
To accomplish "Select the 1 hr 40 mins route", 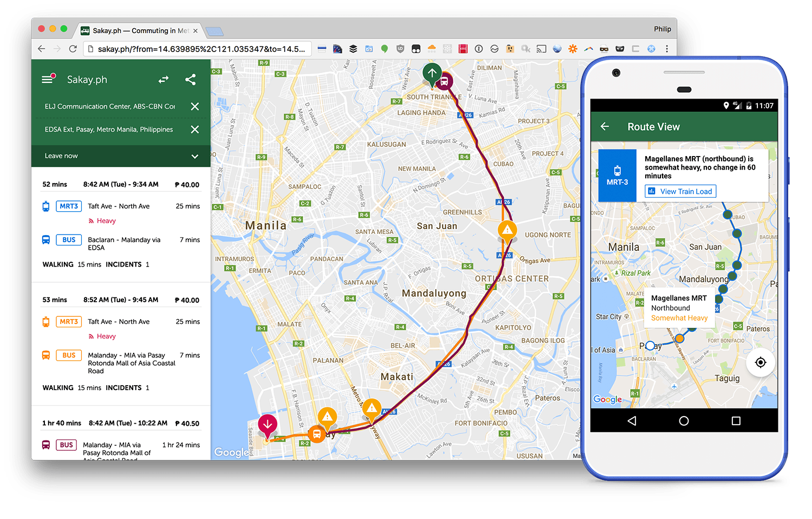I will click(121, 433).
